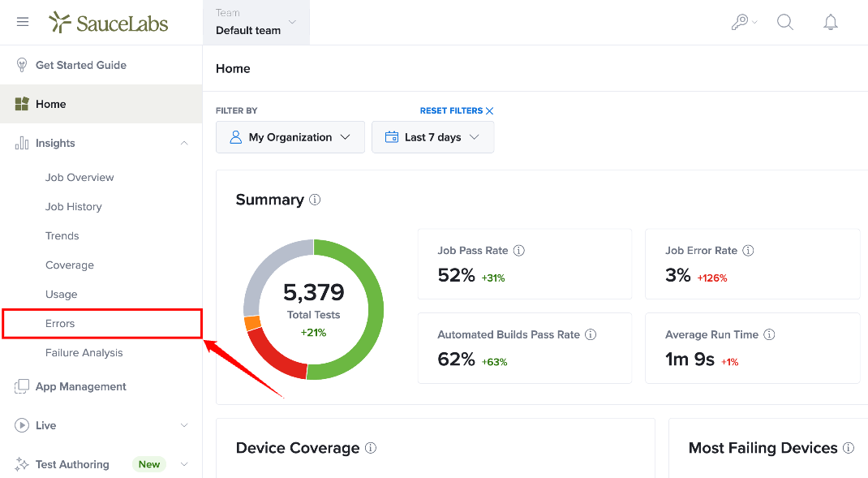
Task: Expand the Test Authoring section
Action: pos(184,464)
